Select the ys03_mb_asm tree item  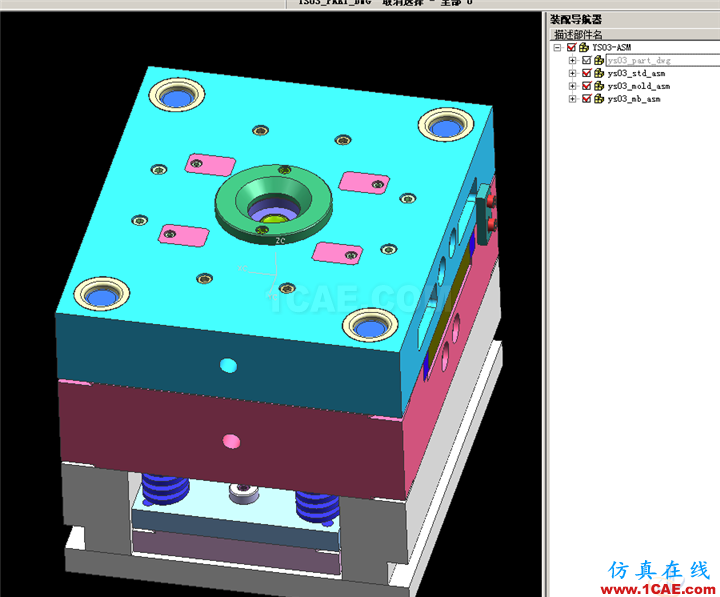click(x=634, y=99)
